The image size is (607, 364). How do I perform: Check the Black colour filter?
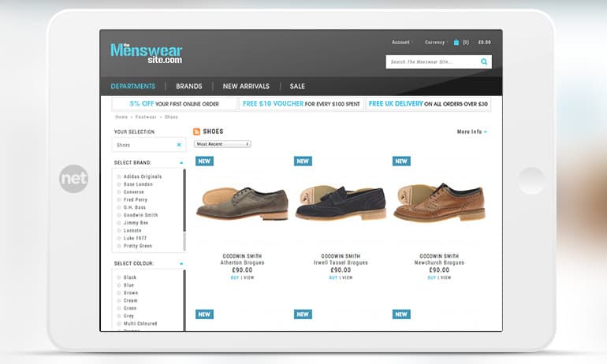pyautogui.click(x=119, y=277)
